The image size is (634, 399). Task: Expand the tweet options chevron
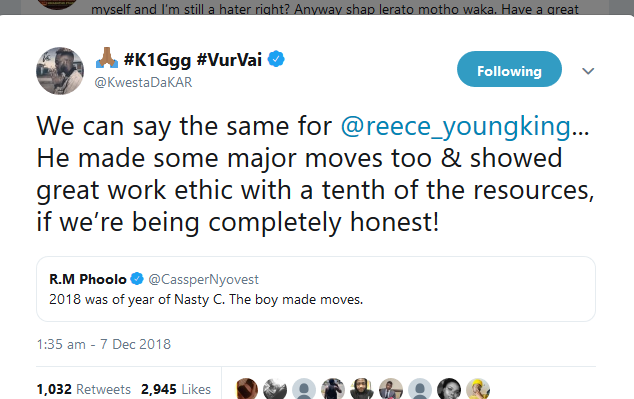click(x=588, y=71)
